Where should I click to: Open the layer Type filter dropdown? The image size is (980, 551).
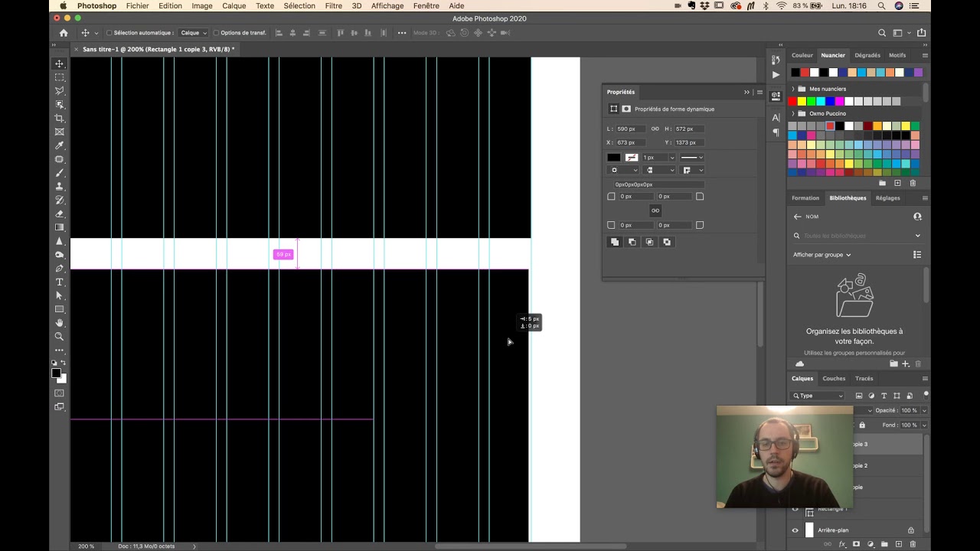coord(818,396)
